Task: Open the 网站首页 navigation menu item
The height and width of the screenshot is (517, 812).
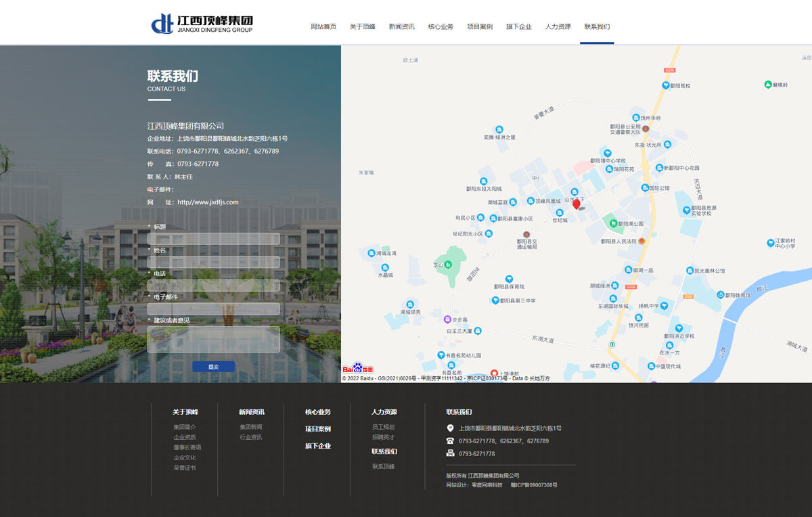Action: (x=323, y=27)
